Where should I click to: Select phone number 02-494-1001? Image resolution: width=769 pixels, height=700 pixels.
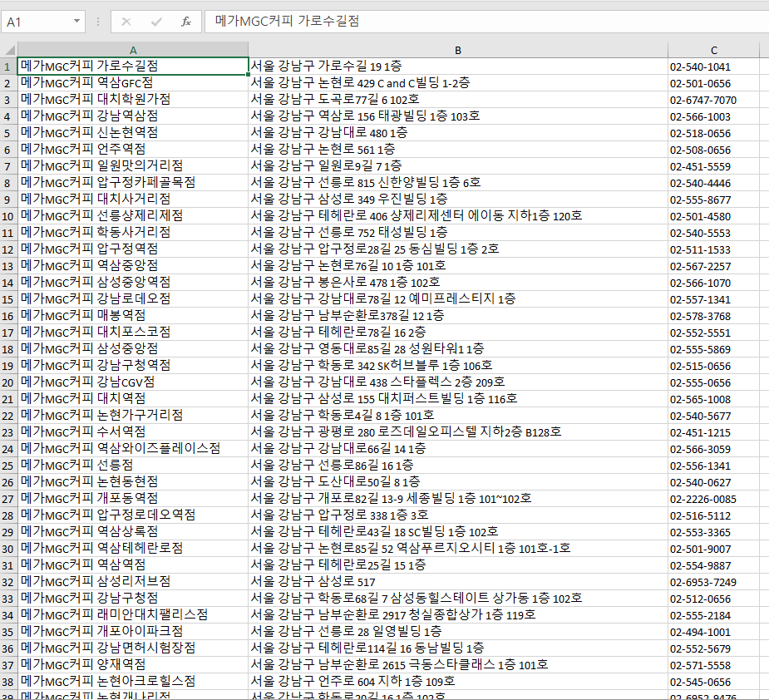pyautogui.click(x=713, y=632)
